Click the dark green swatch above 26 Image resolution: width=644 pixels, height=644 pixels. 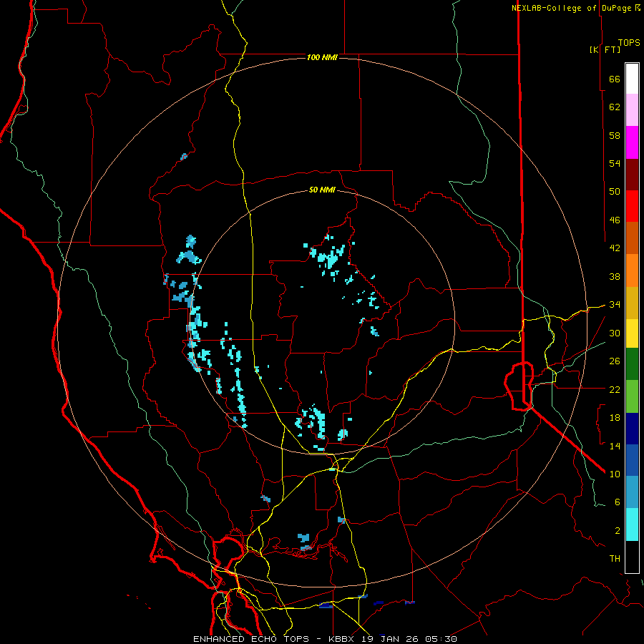coord(632,364)
